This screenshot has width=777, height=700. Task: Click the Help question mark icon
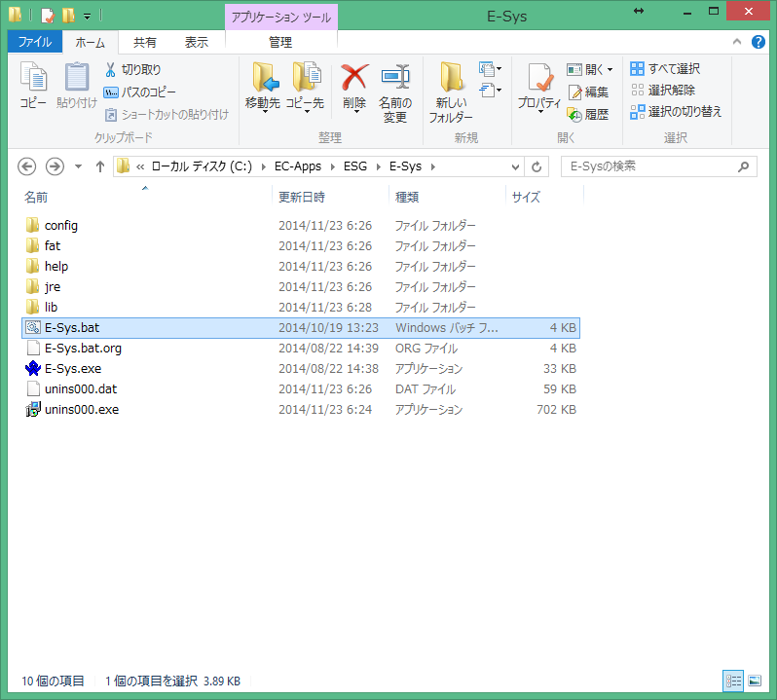pyautogui.click(x=759, y=43)
